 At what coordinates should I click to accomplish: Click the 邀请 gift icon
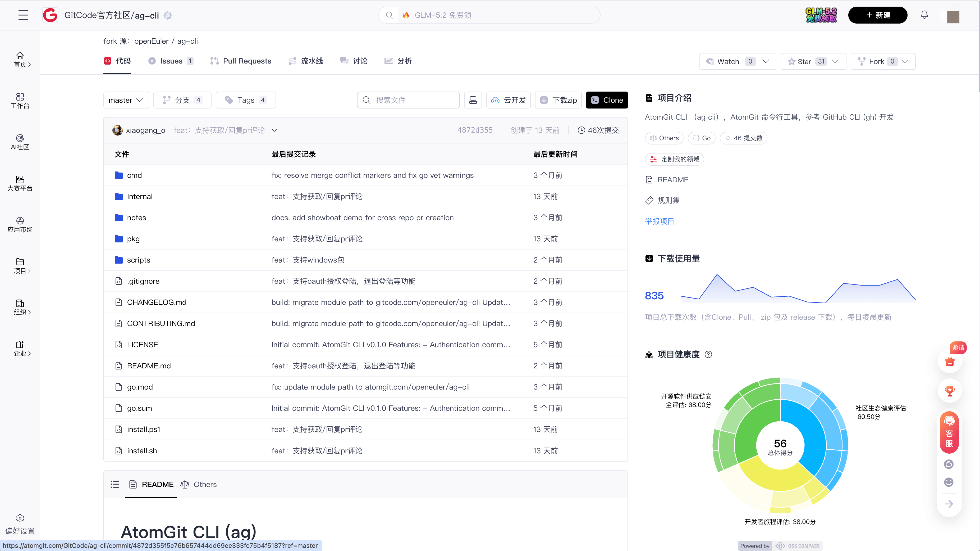point(950,361)
